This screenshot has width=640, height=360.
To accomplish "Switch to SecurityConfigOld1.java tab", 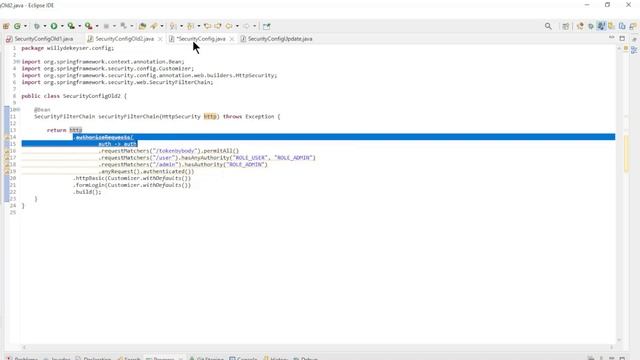I will [x=40, y=39].
